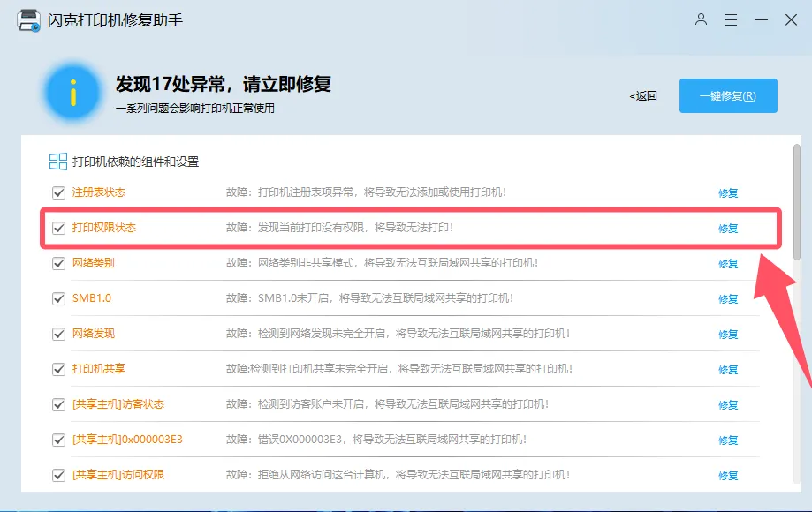The width and height of the screenshot is (812, 512).
Task: Click 修复 for [共享主机]访问权限 row
Action: (x=728, y=475)
